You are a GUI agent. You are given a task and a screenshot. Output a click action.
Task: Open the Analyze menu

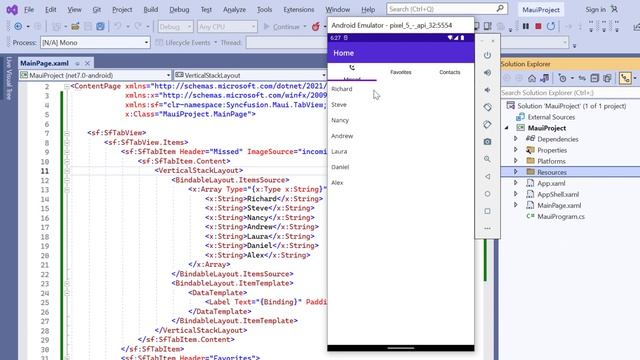click(x=234, y=9)
